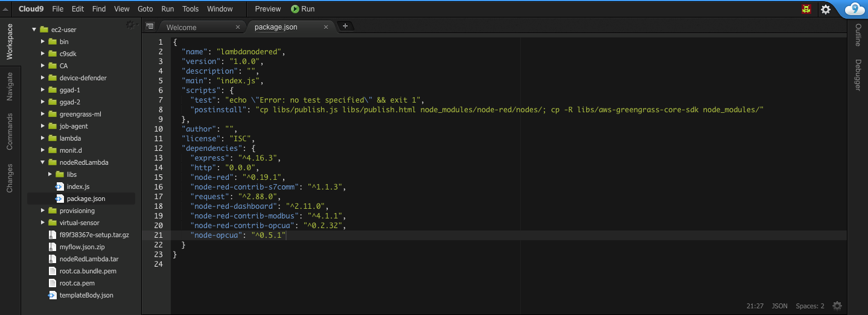Click the myflow.json.zip file icon
This screenshot has height=315, width=868.
tap(52, 247)
